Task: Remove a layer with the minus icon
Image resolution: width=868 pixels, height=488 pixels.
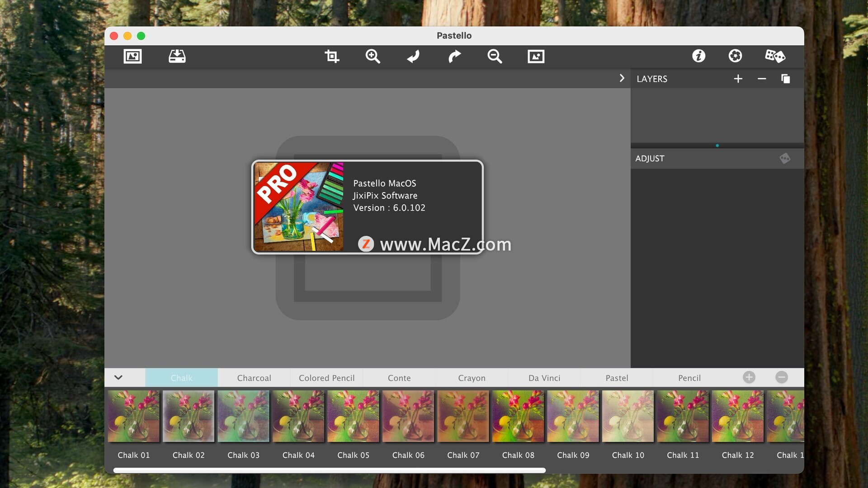Action: [x=762, y=79]
